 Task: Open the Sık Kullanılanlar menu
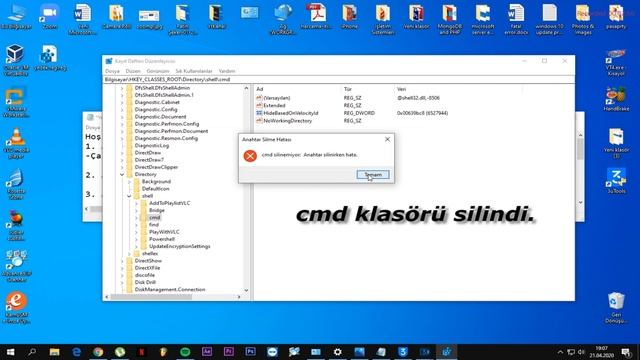pos(194,71)
